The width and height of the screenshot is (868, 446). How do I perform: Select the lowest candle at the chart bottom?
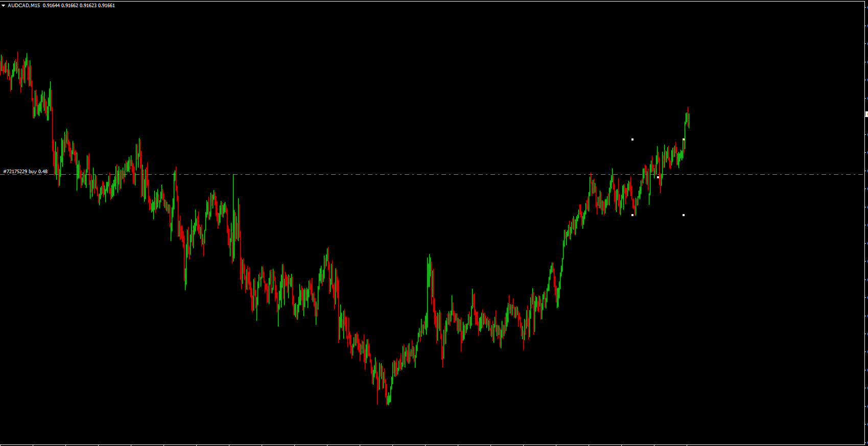tap(388, 401)
